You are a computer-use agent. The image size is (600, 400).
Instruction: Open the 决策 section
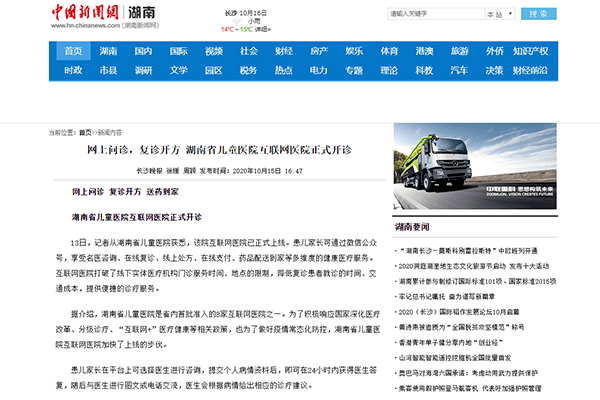tap(494, 70)
